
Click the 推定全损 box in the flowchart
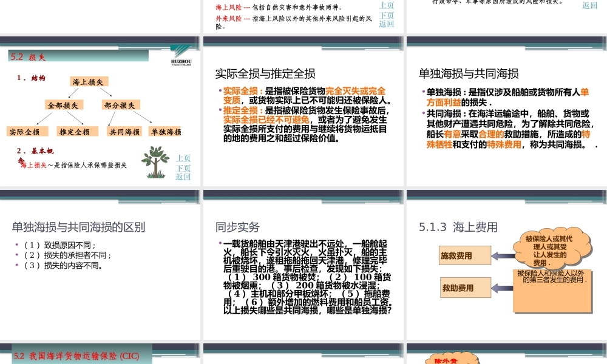pos(75,131)
